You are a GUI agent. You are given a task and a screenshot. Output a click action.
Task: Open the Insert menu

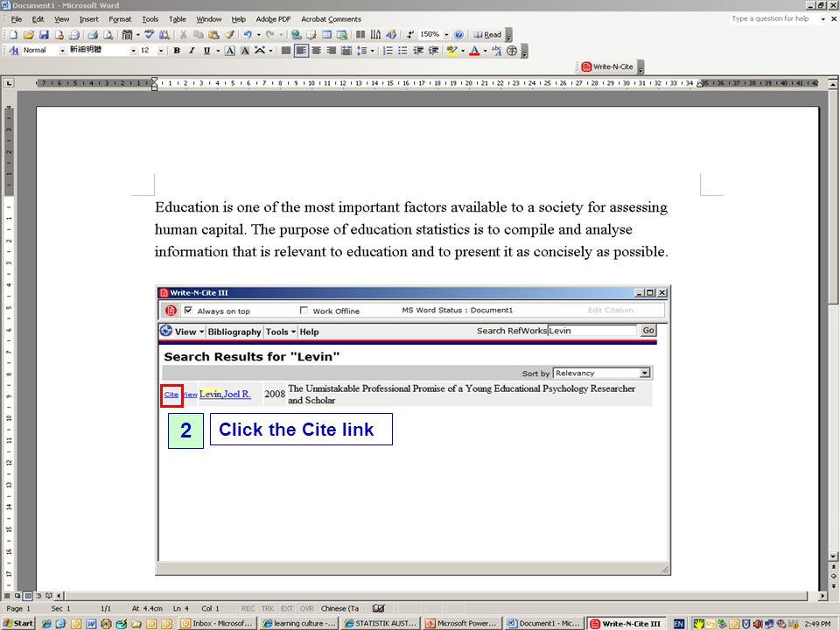click(89, 19)
